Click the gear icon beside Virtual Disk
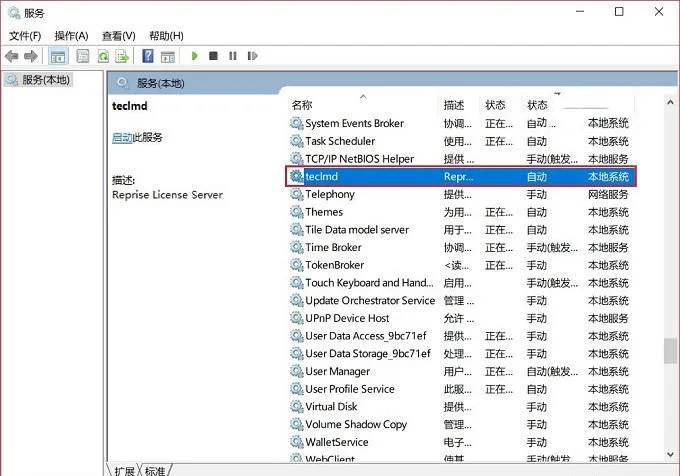 (297, 406)
